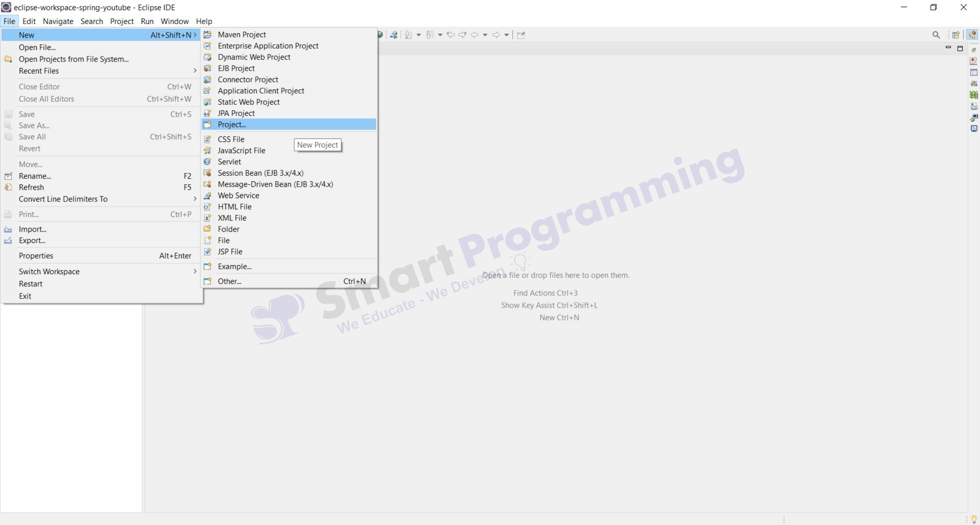Maximize the editor area with its maximize icon
The image size is (980, 525).
point(960,48)
